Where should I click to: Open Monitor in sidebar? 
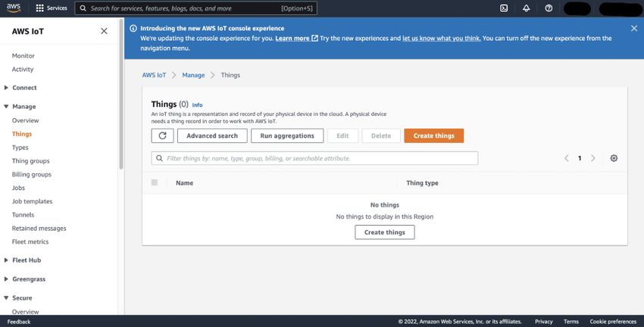pyautogui.click(x=23, y=56)
